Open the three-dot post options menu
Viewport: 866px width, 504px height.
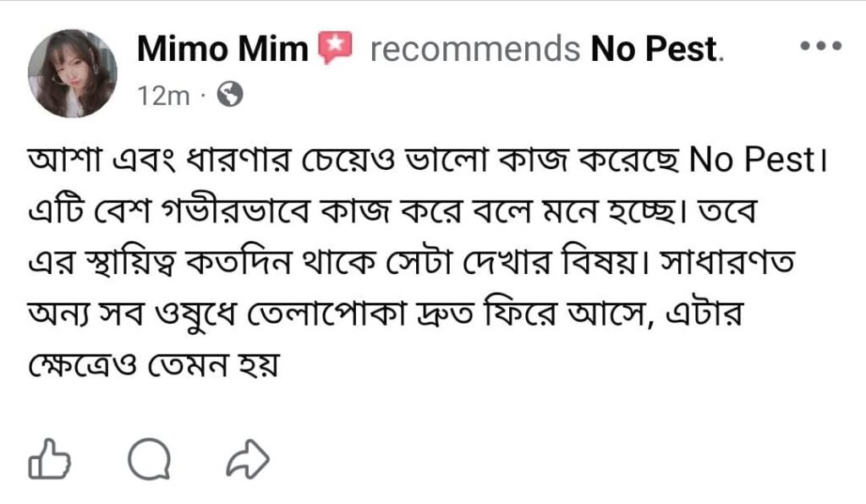819,47
